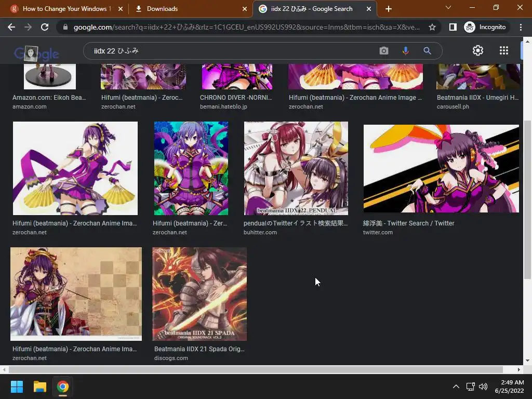This screenshot has height=399, width=532.
Task: Open the beatmania IIDX 22 PENDUAL image
Action: (x=296, y=168)
